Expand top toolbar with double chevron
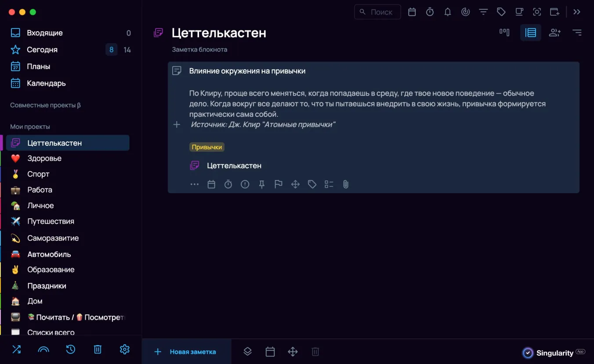This screenshot has width=594, height=364. (577, 12)
